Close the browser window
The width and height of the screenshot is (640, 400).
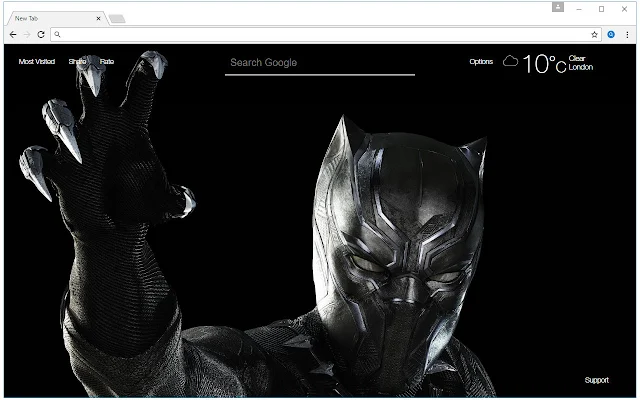pyautogui.click(x=624, y=9)
